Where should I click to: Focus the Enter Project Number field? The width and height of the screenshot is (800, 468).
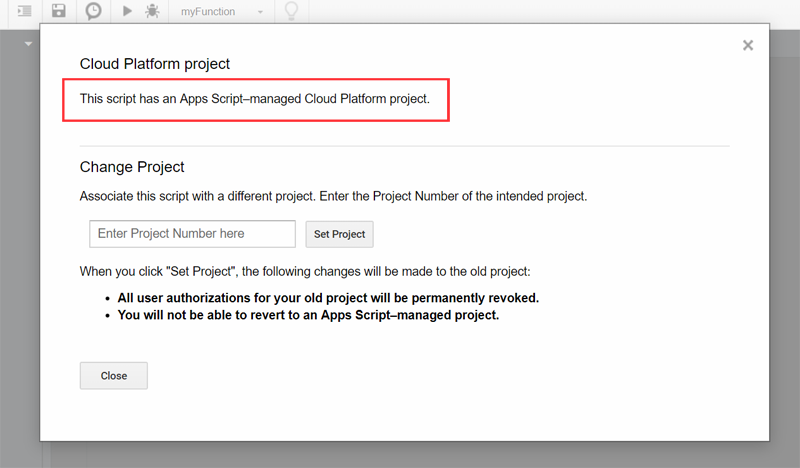tap(192, 234)
